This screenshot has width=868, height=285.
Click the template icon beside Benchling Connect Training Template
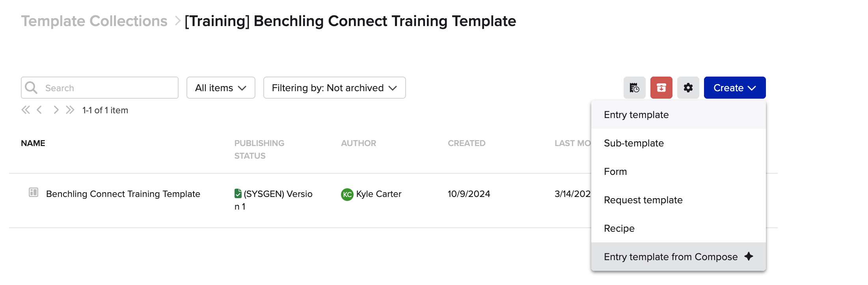point(34,193)
